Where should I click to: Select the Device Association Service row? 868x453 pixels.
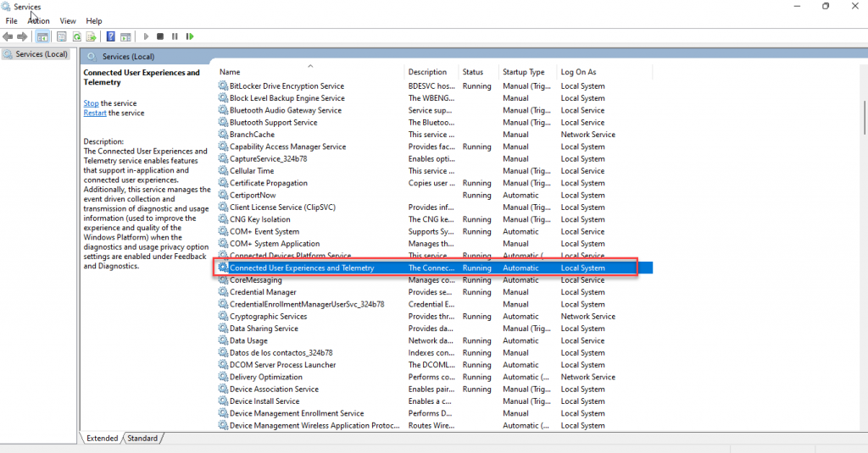click(x=435, y=389)
